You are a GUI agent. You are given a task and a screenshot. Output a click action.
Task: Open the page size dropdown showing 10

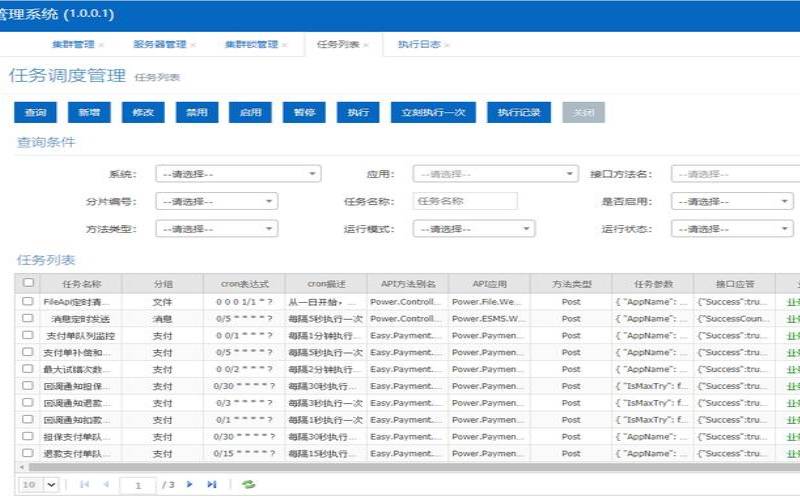(39, 485)
